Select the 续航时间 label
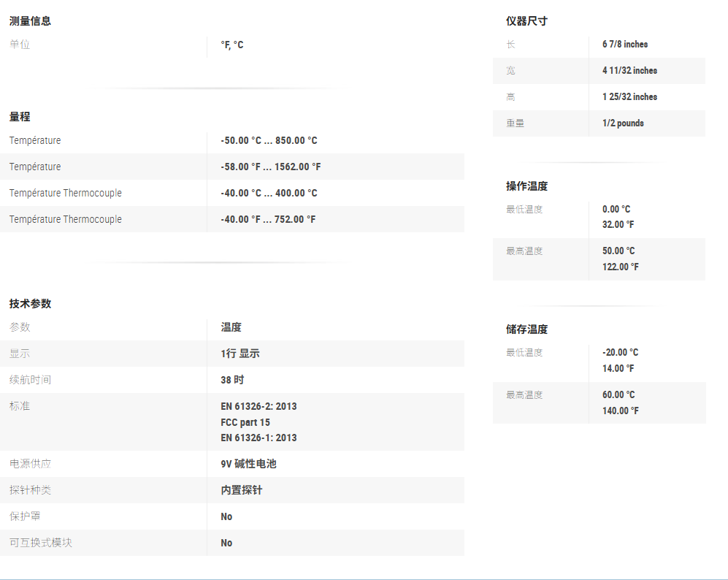This screenshot has width=728, height=580. coord(30,380)
